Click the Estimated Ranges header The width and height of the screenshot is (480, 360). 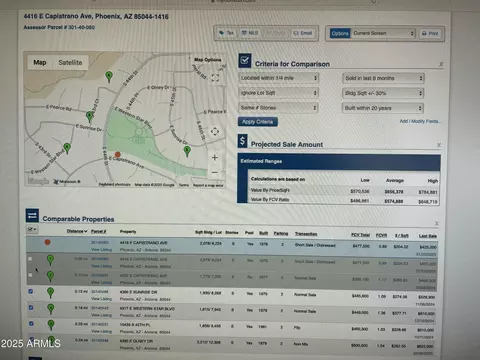pyautogui.click(x=339, y=161)
